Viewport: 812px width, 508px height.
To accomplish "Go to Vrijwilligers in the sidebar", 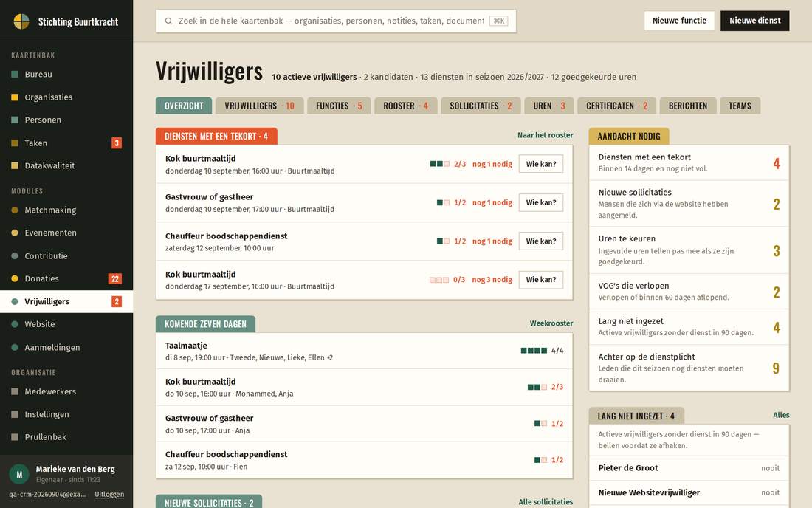I will coord(66,301).
